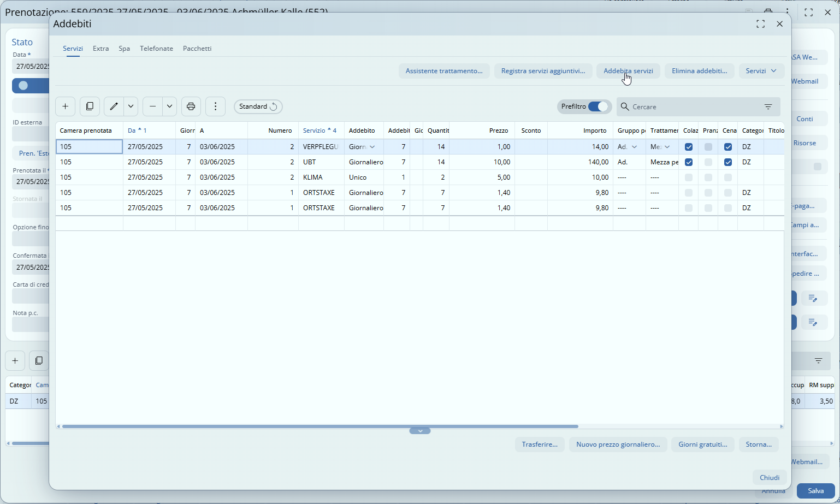Check Colazione for the KLIMA row

coord(689,177)
